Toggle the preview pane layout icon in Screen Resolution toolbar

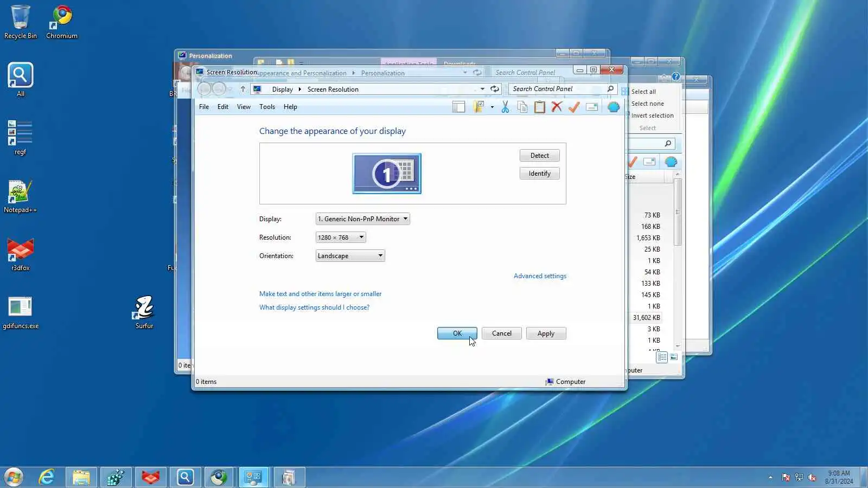click(x=458, y=107)
